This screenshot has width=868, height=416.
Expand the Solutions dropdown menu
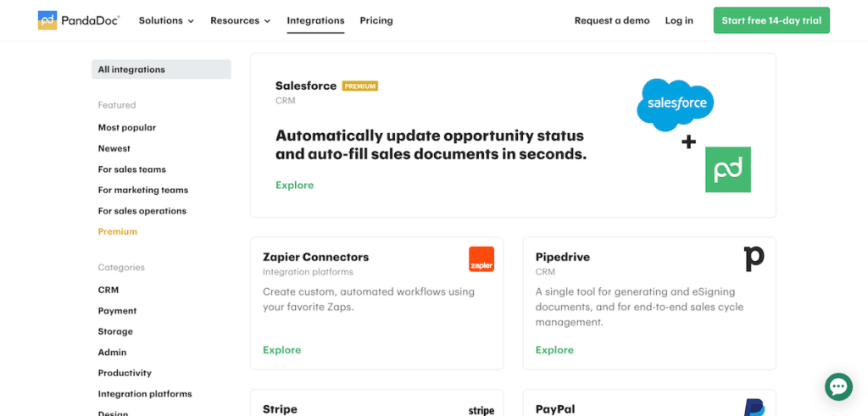(166, 20)
